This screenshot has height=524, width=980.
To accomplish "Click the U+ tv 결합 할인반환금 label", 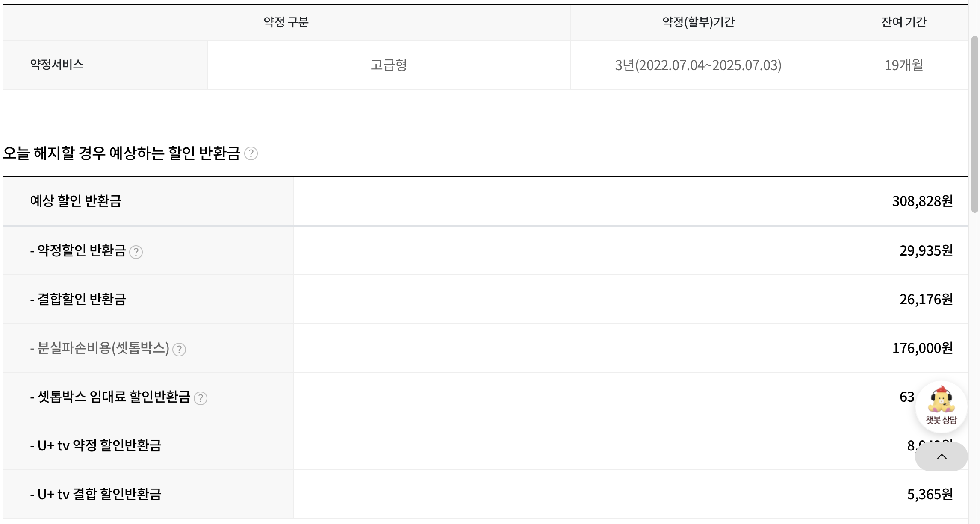I will coord(96,494).
